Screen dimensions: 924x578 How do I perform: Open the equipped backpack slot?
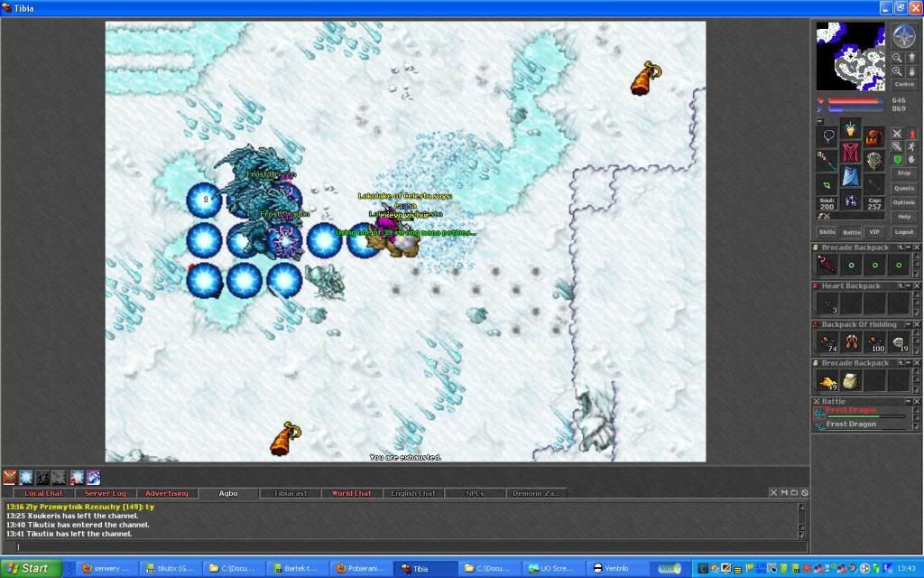(873, 137)
